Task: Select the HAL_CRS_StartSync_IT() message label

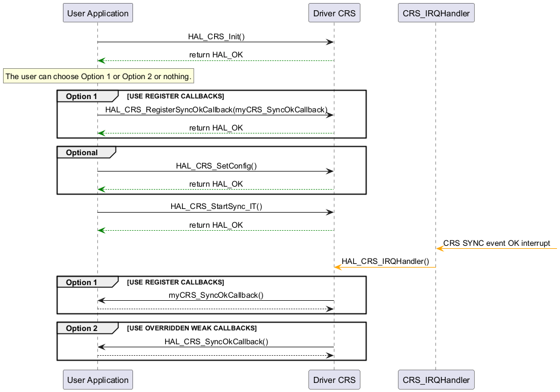Action: coord(216,207)
